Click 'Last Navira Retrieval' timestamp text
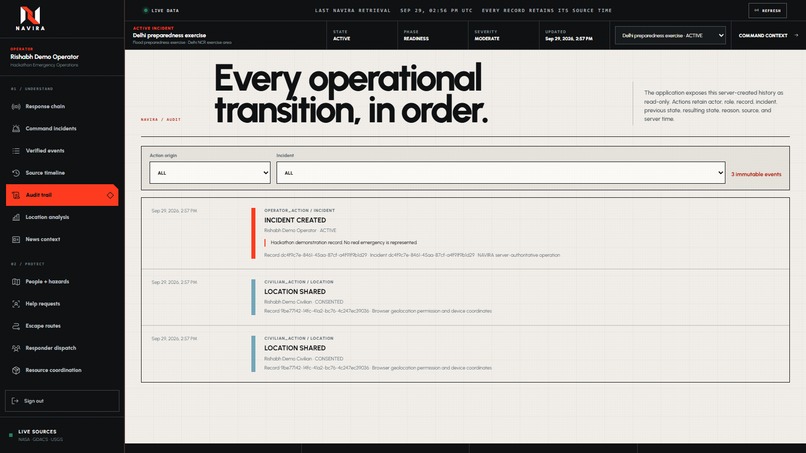Viewport: 806px width, 453px height. (x=393, y=10)
